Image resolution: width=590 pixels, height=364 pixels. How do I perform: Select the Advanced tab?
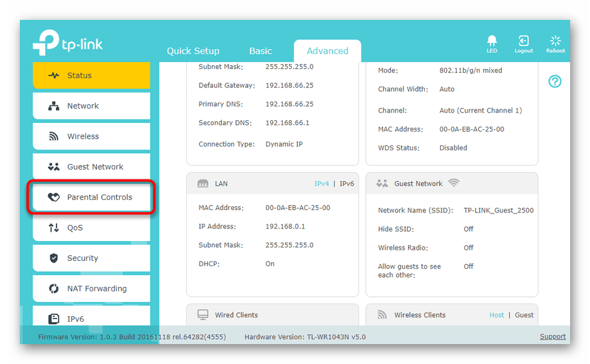tap(327, 51)
